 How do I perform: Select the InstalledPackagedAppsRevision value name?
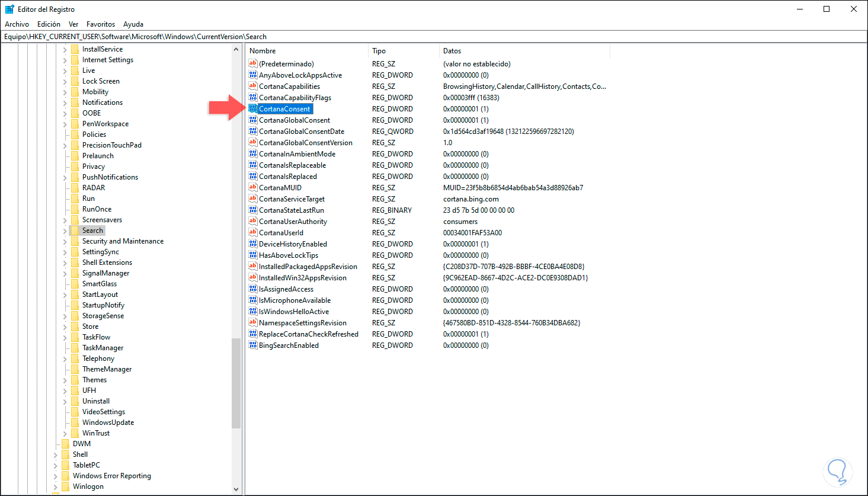pos(308,267)
